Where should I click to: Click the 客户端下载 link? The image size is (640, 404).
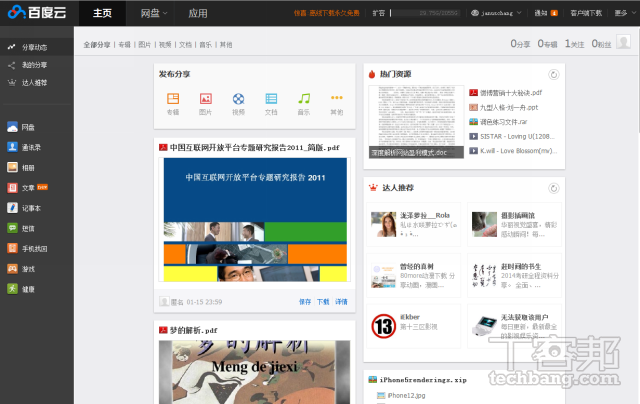coord(586,13)
